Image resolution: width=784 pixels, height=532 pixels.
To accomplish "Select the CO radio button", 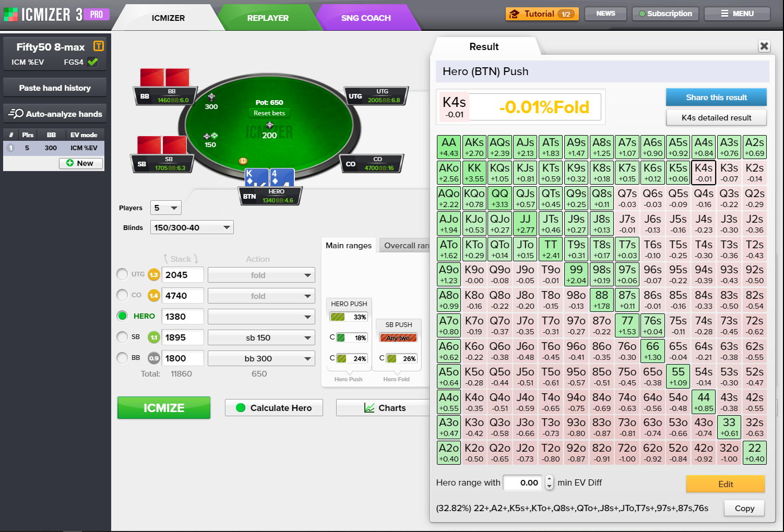I will coord(122,295).
